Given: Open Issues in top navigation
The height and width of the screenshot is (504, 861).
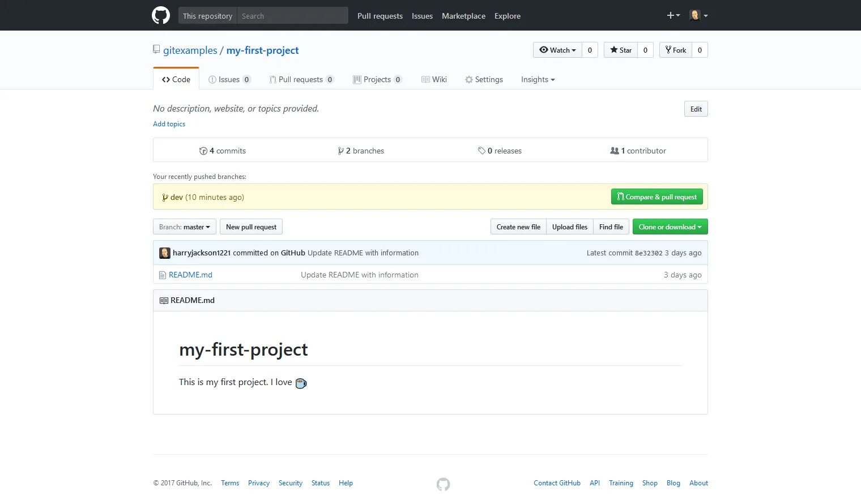Looking at the screenshot, I should coord(422,16).
